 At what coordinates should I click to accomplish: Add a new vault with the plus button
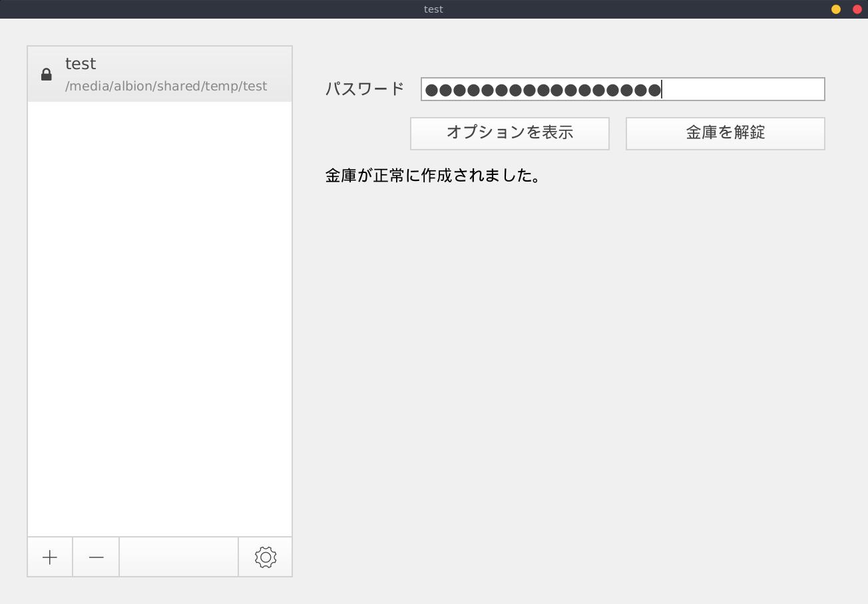[x=50, y=557]
